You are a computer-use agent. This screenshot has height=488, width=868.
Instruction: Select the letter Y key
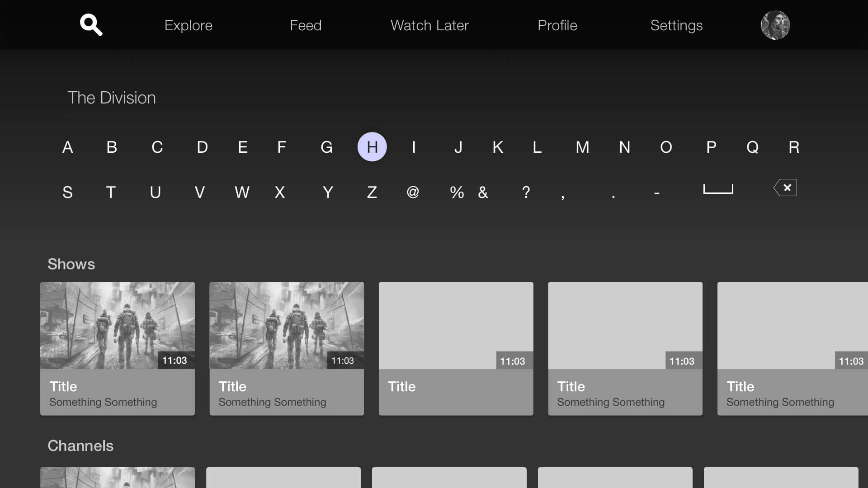click(328, 192)
